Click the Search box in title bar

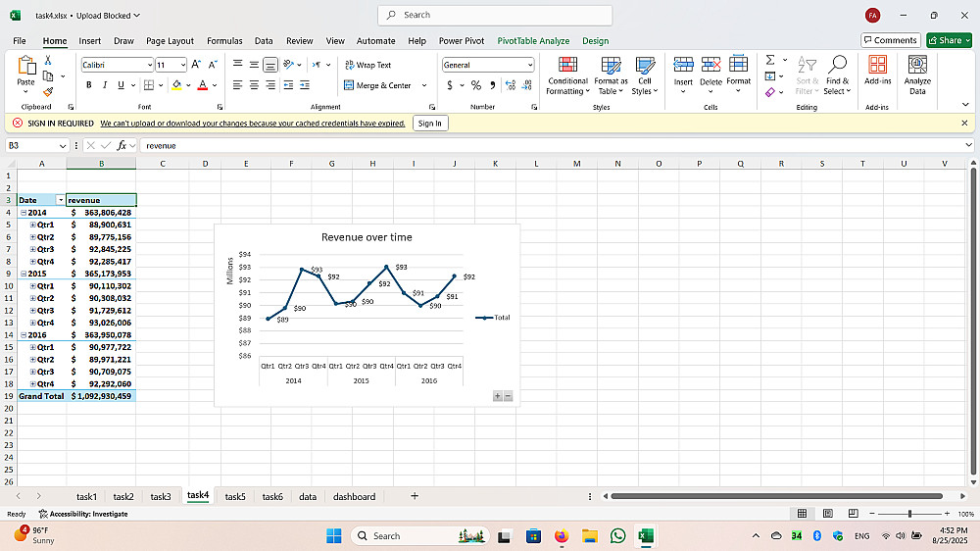click(495, 15)
